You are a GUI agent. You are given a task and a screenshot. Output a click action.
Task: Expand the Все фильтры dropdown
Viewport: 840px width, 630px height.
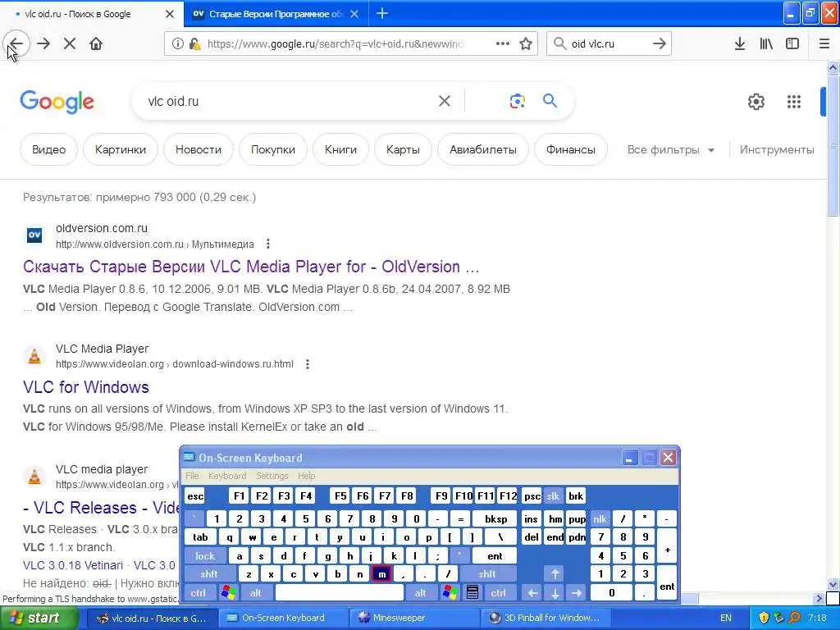[671, 150]
